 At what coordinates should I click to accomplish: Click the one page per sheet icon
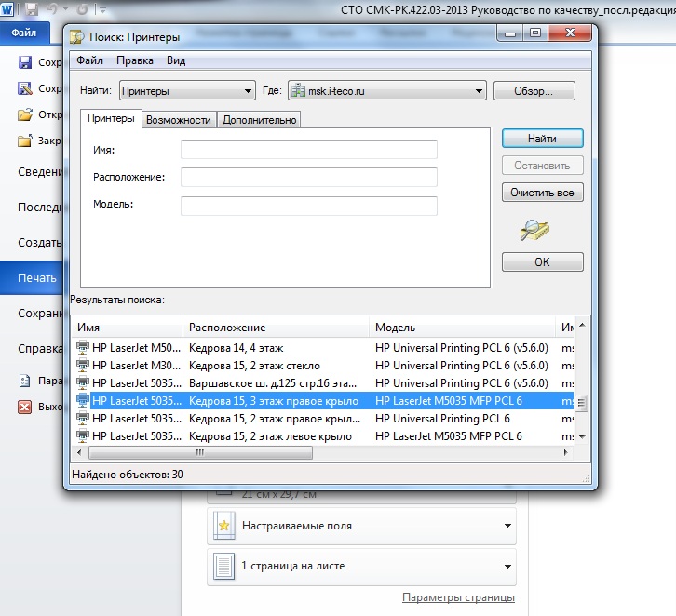point(224,566)
